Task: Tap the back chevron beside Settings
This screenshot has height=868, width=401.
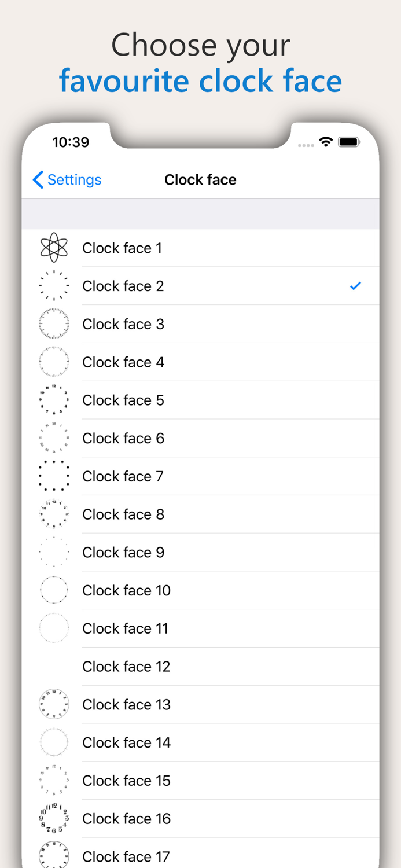Action: (x=37, y=179)
